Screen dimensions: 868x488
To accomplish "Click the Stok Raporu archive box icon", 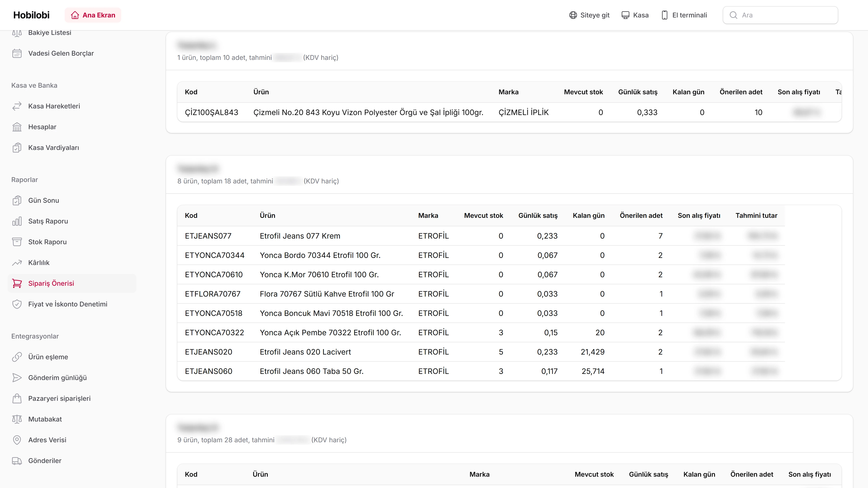I will 17,242.
